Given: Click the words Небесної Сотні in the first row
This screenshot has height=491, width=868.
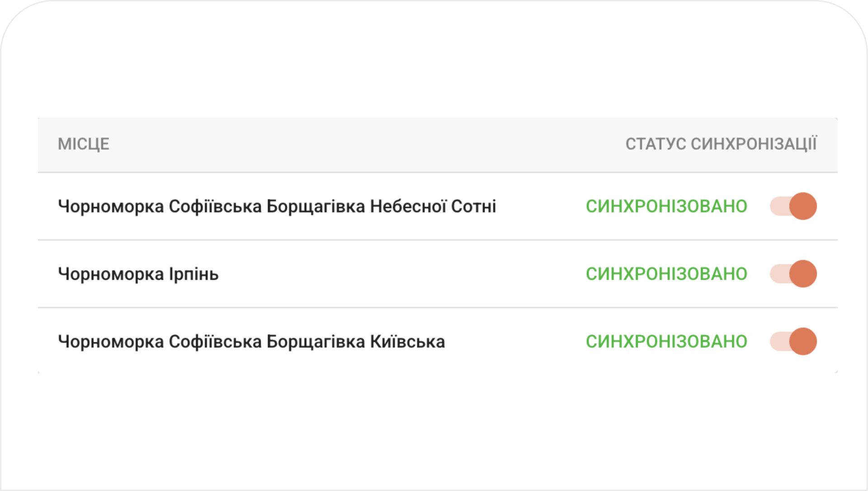Looking at the screenshot, I should click(433, 206).
